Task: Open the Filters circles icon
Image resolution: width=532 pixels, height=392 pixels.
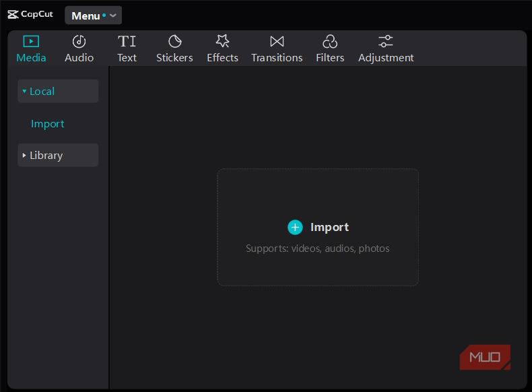Action: coord(330,41)
